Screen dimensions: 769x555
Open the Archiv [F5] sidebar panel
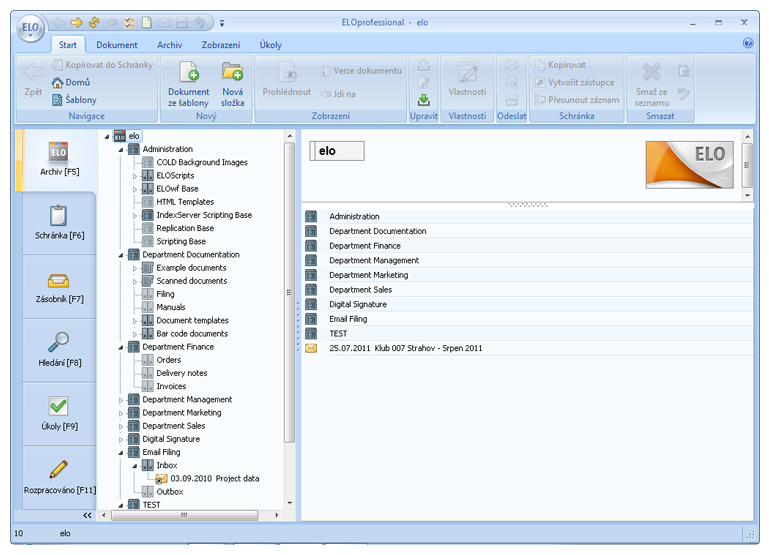coord(59,160)
